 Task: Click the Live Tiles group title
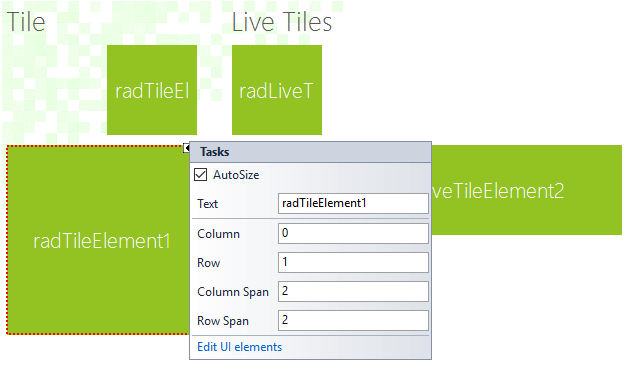[x=282, y=22]
